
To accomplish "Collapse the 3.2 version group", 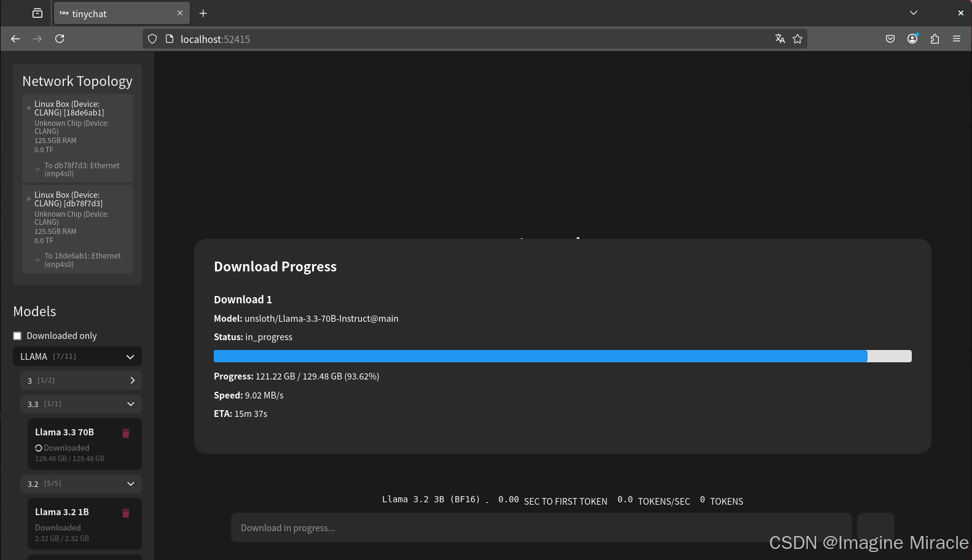I will [x=81, y=483].
